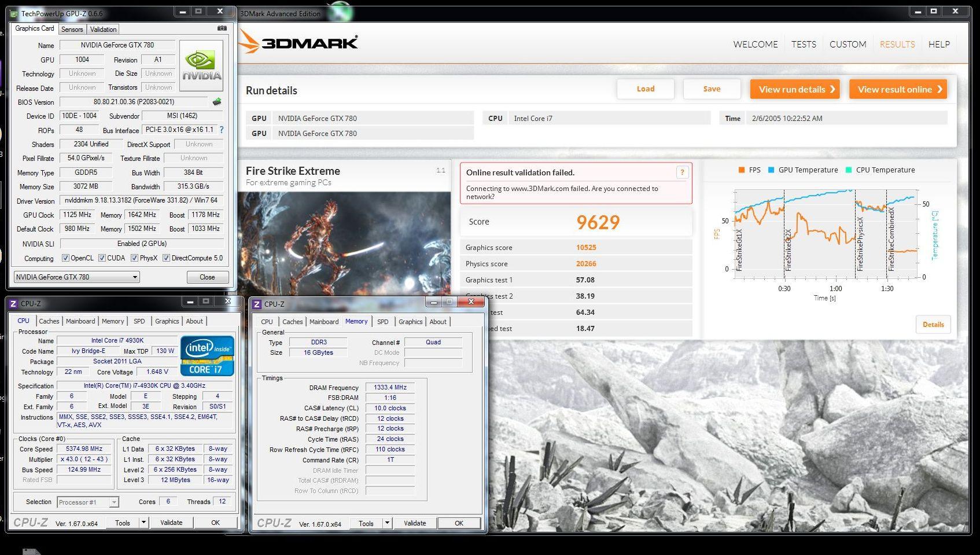Click the CPU Temperature legend marker
The width and height of the screenshot is (980, 555).
tap(849, 170)
